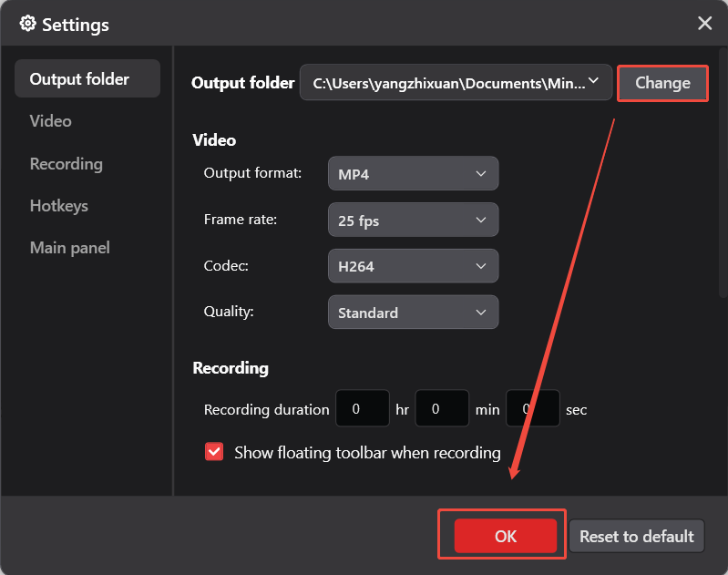Select the Main panel tab
The image size is (728, 575).
coord(70,248)
